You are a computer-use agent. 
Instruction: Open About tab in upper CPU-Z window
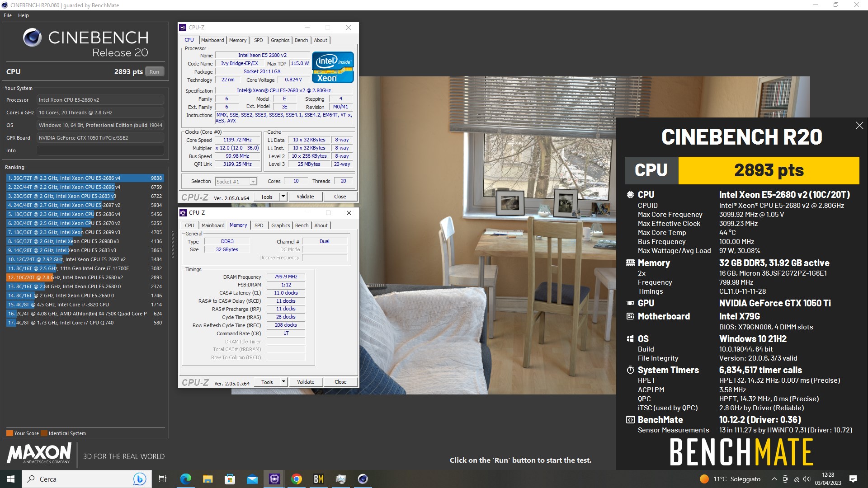[x=321, y=40]
